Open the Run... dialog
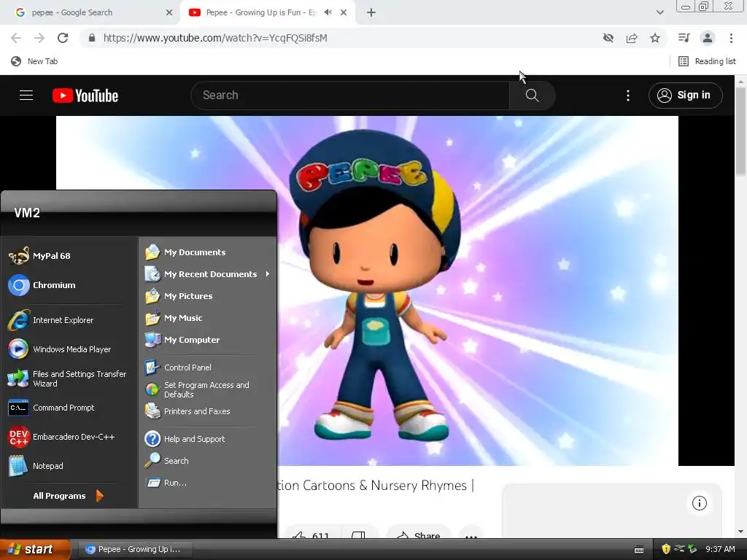The image size is (747, 560). [x=208, y=483]
